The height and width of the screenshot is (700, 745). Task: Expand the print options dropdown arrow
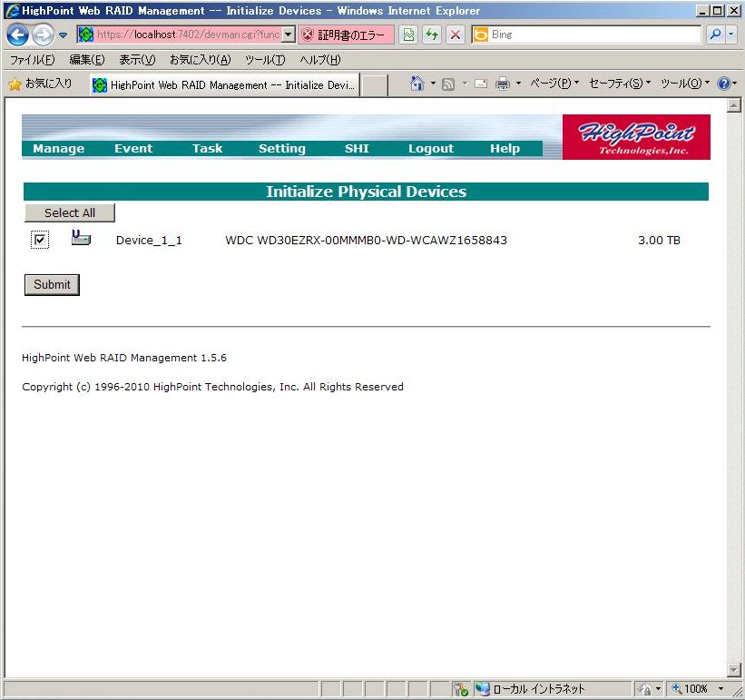[x=518, y=84]
